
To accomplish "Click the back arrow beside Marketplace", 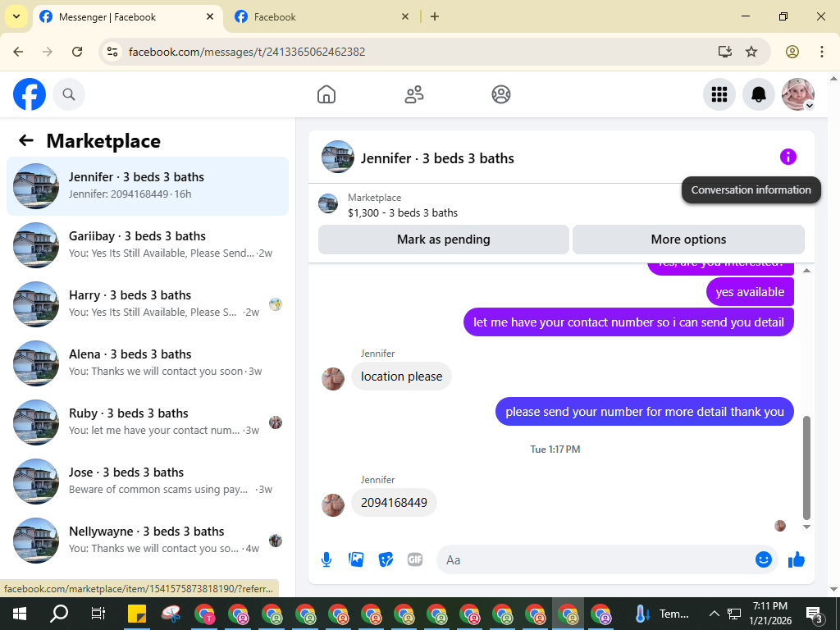I will click(x=26, y=140).
